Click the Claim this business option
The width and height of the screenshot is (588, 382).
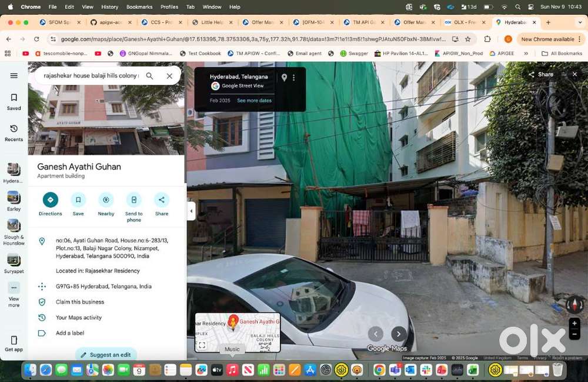(x=80, y=302)
